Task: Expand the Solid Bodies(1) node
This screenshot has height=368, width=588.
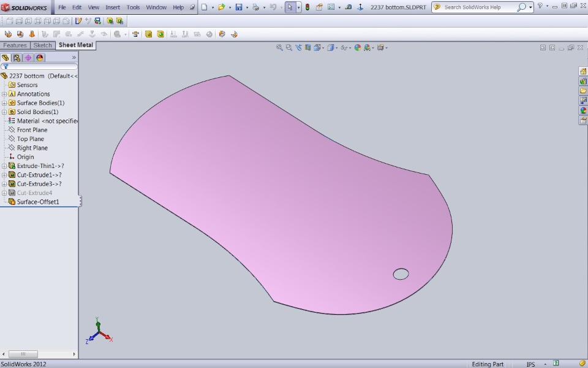Action: [x=4, y=112]
